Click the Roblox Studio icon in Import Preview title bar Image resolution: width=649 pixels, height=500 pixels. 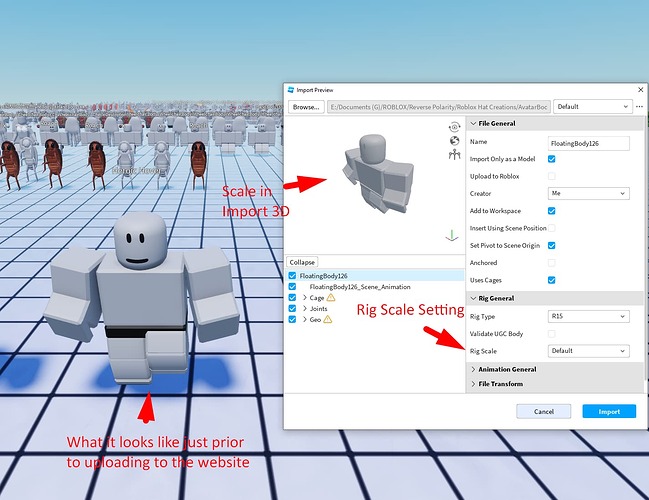pos(291,90)
